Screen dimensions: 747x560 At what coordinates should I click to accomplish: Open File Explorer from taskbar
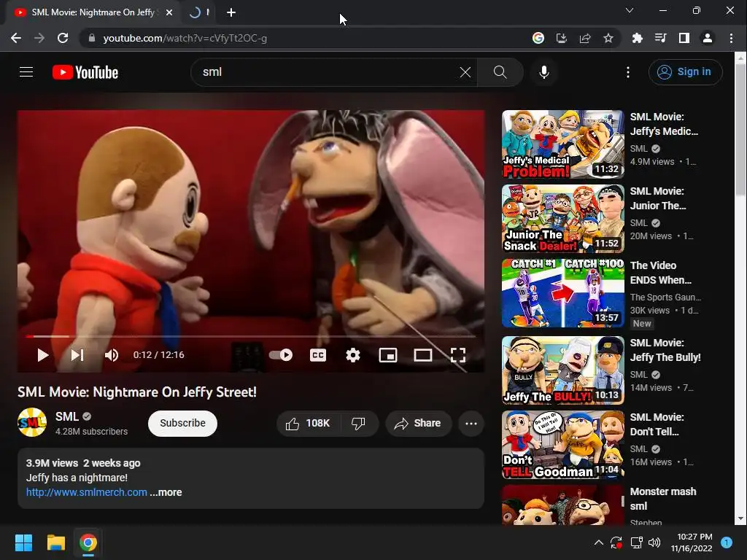coord(55,542)
